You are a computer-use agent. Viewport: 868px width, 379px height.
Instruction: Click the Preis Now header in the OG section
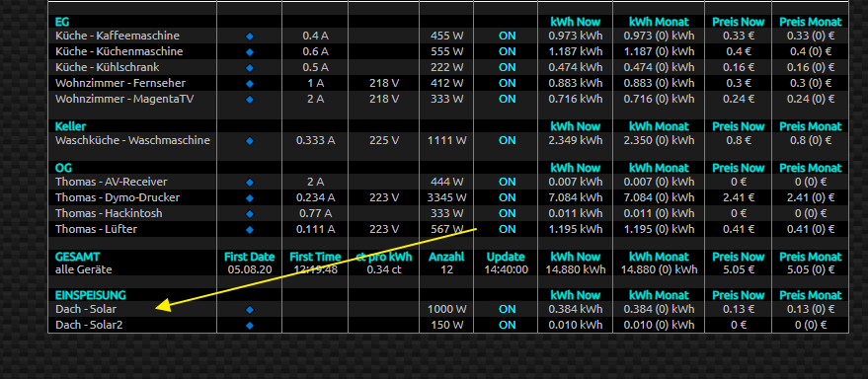click(738, 168)
